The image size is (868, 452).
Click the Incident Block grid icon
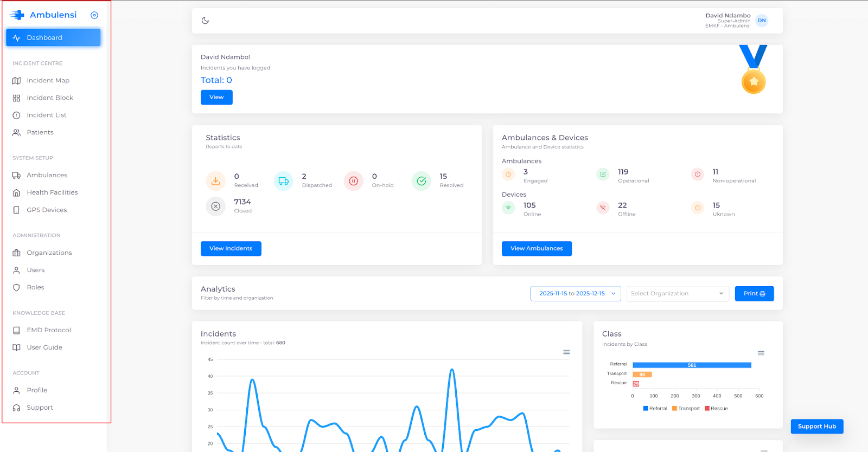click(x=16, y=98)
